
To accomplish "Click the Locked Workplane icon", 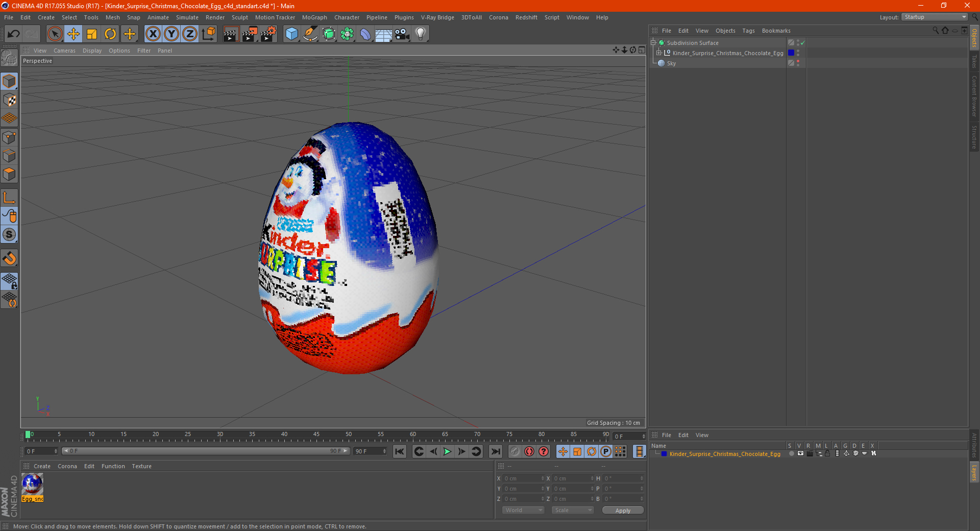I will [x=9, y=281].
